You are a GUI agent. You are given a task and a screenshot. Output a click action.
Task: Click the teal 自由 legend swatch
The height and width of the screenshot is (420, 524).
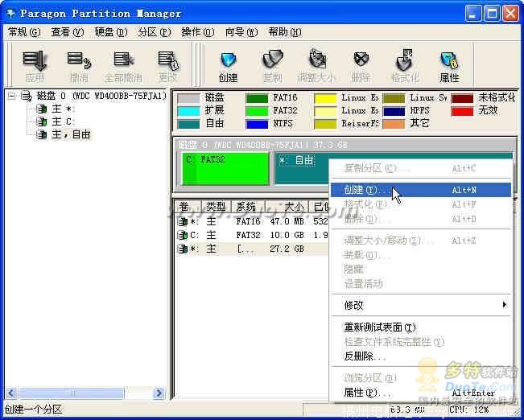[x=188, y=124]
